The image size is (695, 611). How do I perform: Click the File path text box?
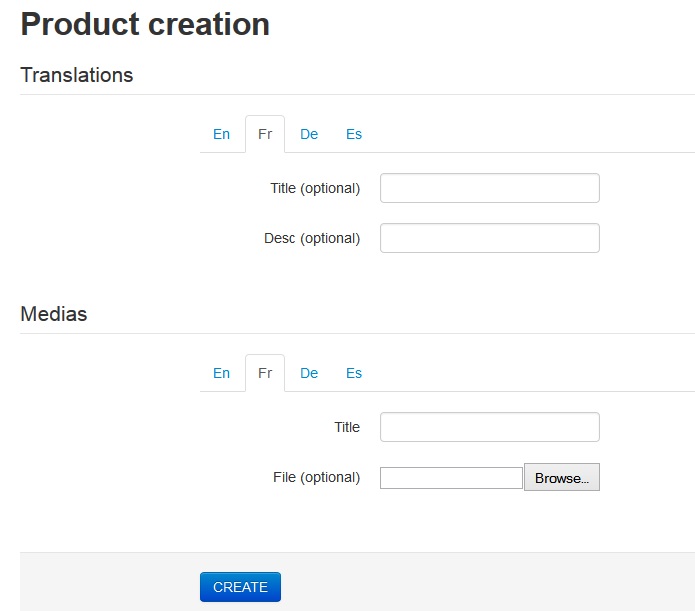pos(451,478)
